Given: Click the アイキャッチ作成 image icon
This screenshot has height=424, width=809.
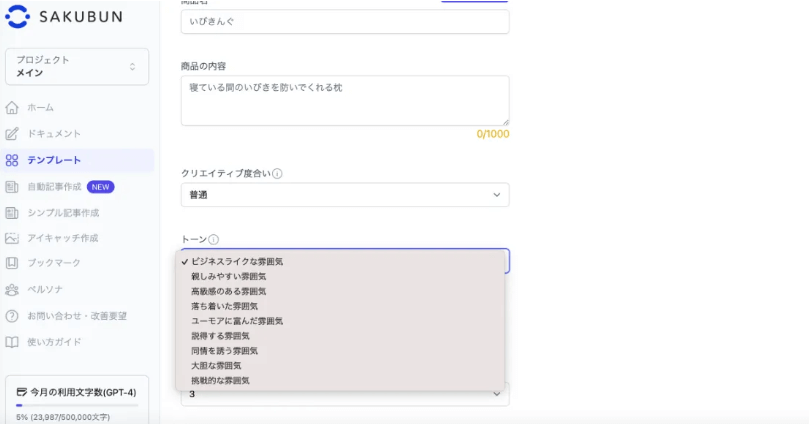Looking at the screenshot, I should 12,238.
